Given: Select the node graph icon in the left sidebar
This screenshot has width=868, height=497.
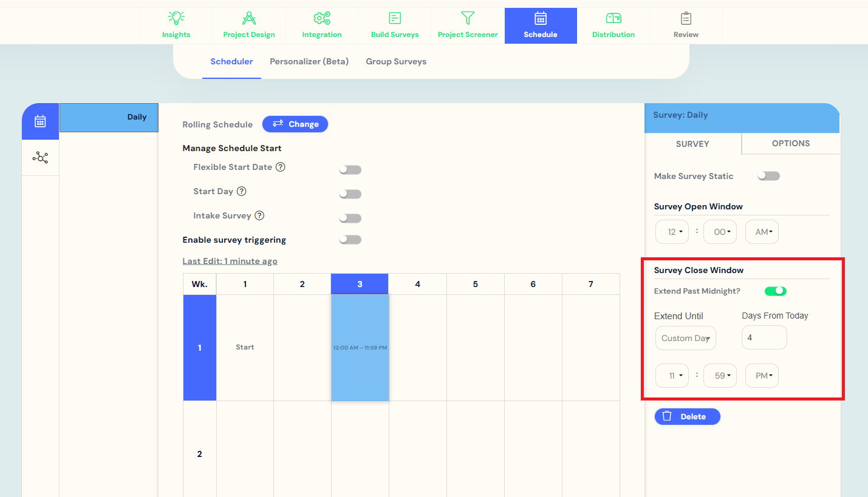Looking at the screenshot, I should [x=40, y=158].
